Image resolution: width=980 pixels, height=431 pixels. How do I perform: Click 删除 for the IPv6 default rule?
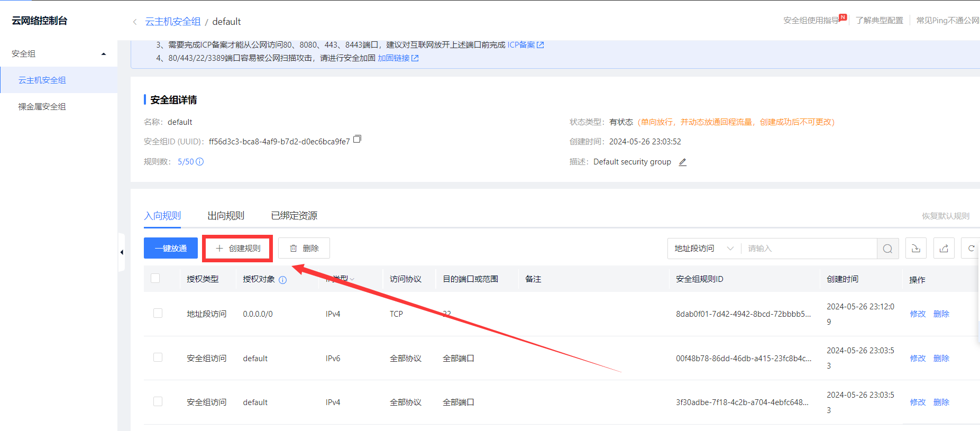[x=941, y=359]
